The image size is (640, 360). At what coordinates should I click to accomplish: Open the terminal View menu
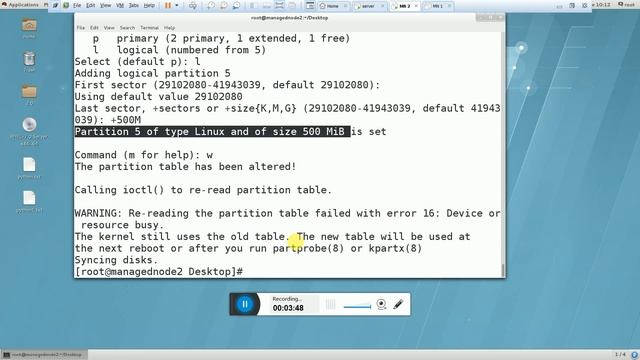click(109, 28)
